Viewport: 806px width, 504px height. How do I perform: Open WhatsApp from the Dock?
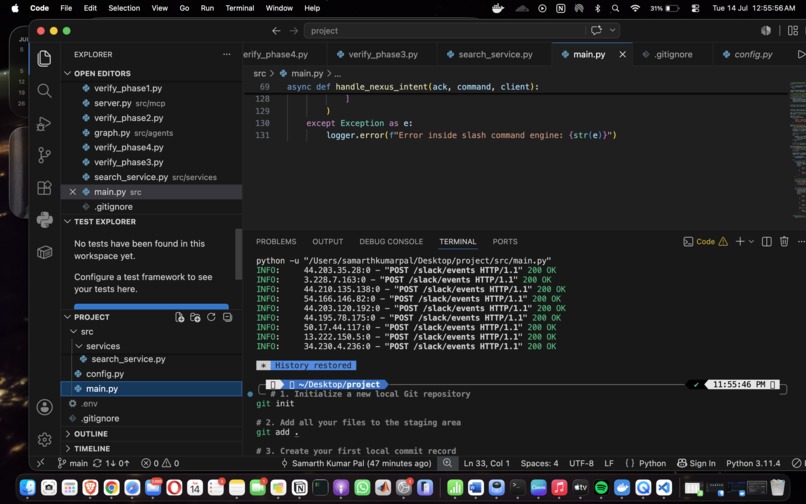(362, 487)
